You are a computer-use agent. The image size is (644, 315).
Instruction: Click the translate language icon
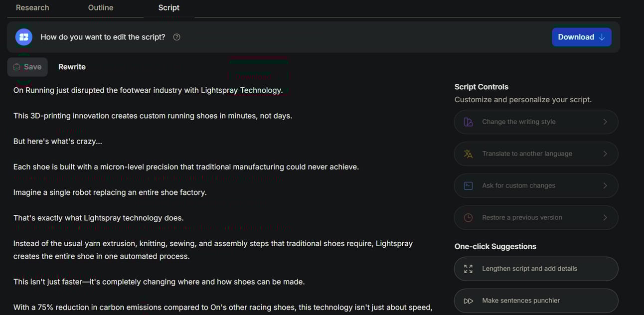tap(468, 154)
